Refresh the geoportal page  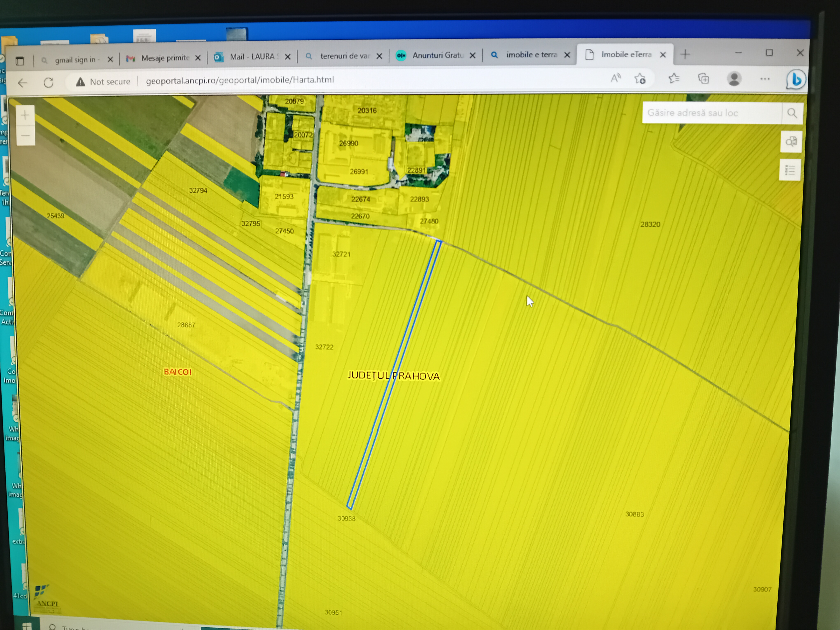(x=49, y=82)
